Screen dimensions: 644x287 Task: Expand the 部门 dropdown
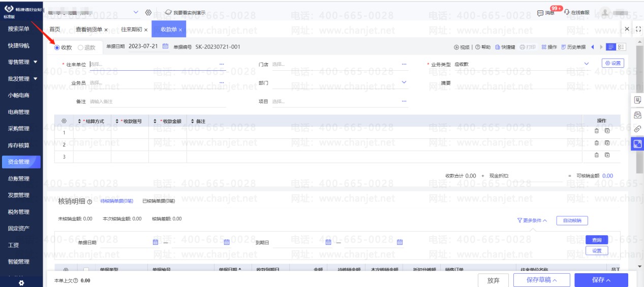point(404,82)
